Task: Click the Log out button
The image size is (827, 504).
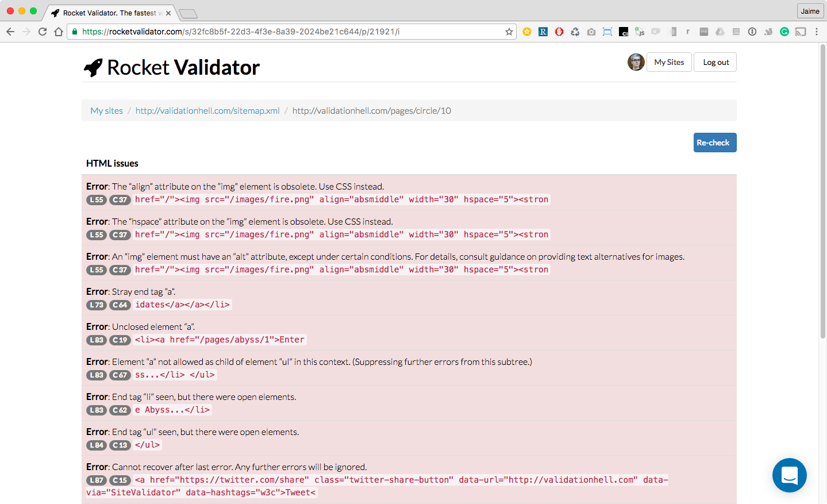Action: click(x=716, y=62)
